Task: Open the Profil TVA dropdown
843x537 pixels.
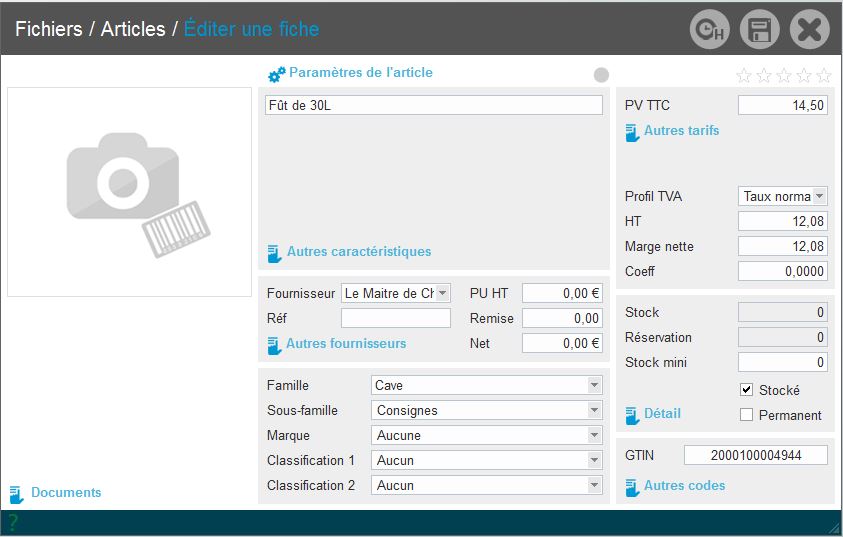Action: point(819,196)
